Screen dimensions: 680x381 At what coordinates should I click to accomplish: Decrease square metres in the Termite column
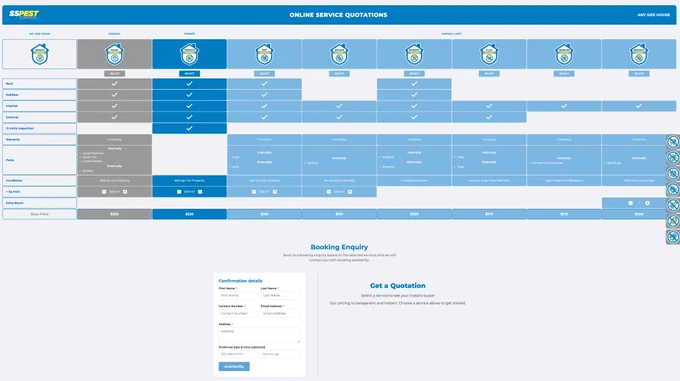[179, 192]
